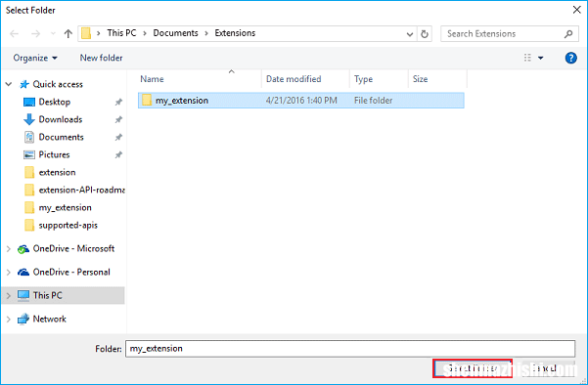Confirm with the Select Folder button
The height and width of the screenshot is (385, 588).
pos(473,368)
